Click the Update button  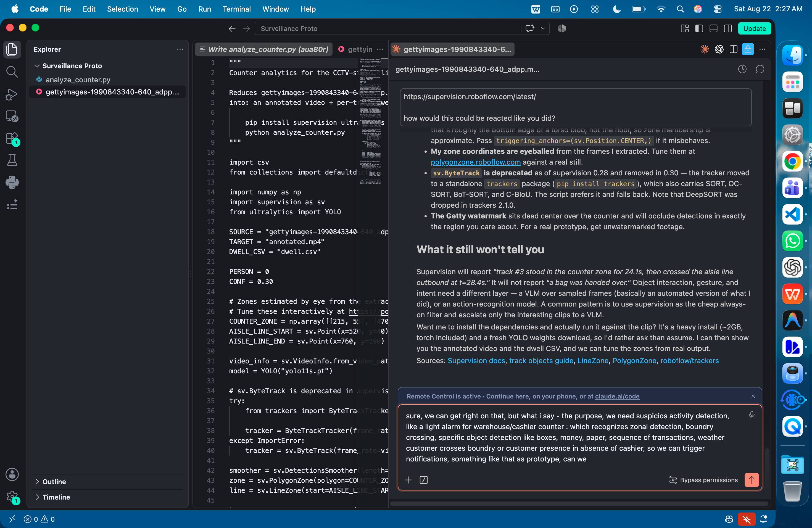tap(754, 29)
